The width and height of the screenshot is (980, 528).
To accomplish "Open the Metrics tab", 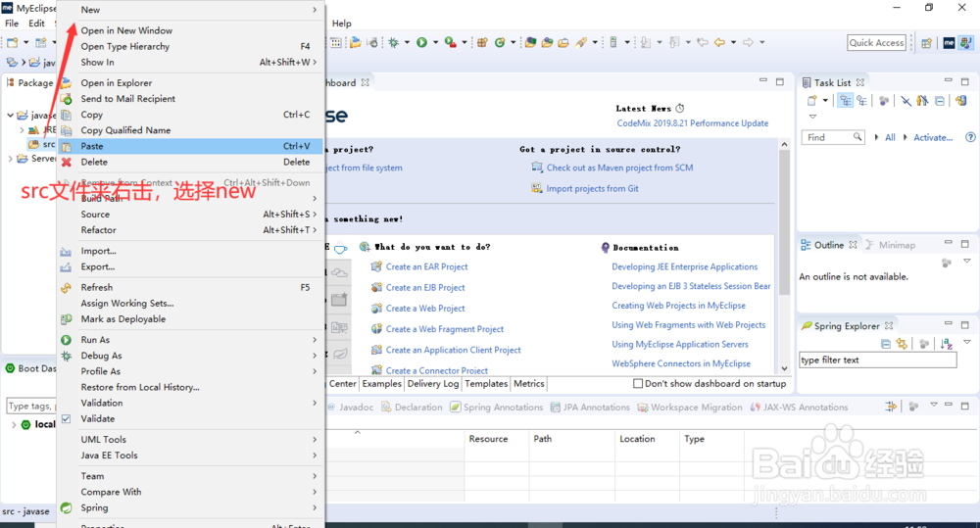I will (x=529, y=384).
